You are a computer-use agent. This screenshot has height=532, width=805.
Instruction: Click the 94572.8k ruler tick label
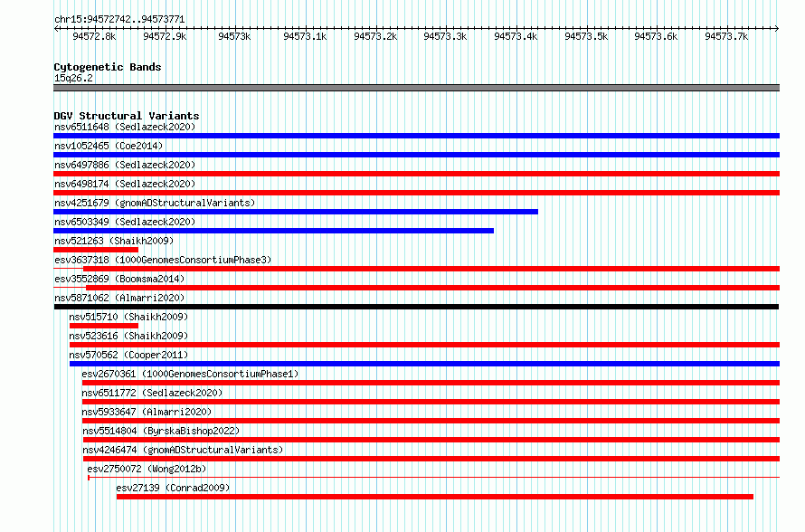pos(94,36)
